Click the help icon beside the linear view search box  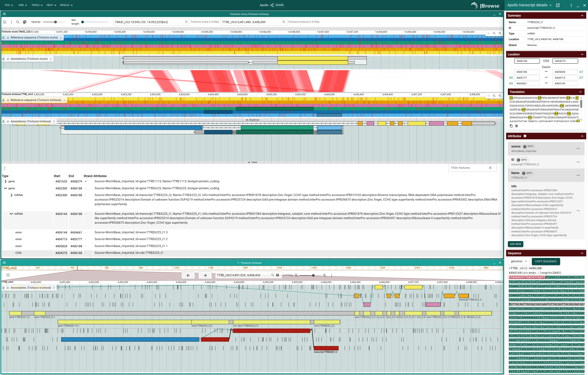click(278, 275)
